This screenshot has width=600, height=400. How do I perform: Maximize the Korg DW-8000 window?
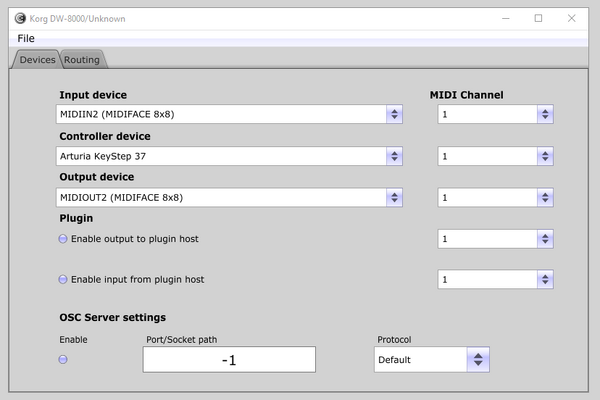tap(538, 18)
